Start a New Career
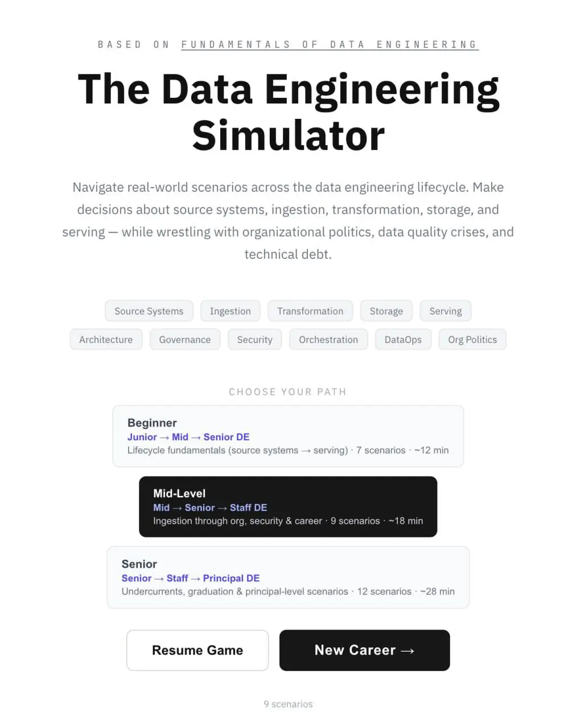Image resolution: width=572 pixels, height=728 pixels. [364, 650]
